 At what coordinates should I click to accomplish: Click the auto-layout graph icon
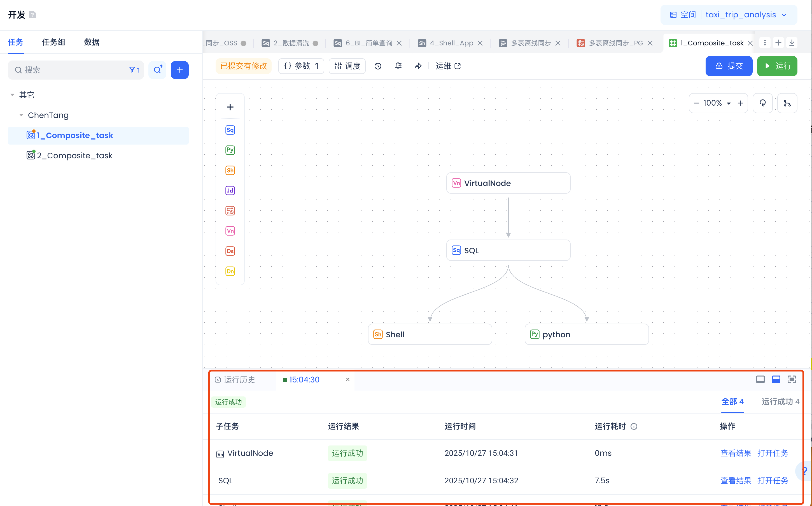point(787,103)
